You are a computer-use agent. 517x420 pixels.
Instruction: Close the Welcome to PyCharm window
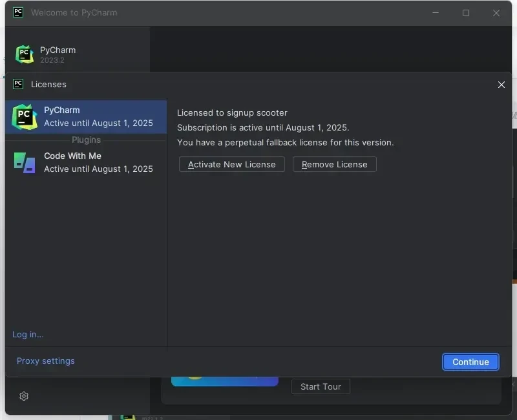(x=496, y=13)
